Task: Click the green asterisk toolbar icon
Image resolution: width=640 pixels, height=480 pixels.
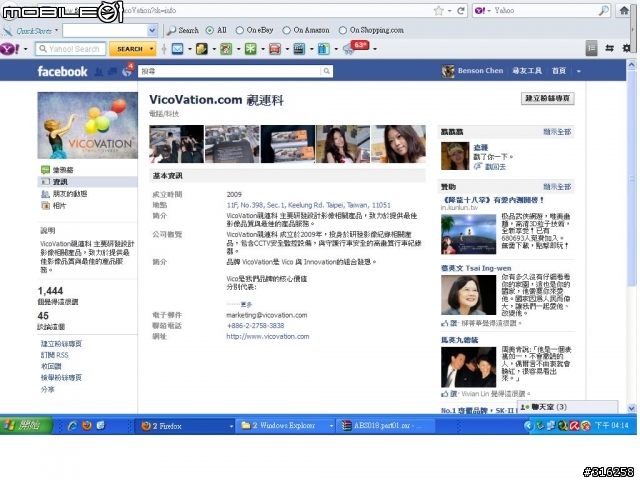Action: coord(250,49)
